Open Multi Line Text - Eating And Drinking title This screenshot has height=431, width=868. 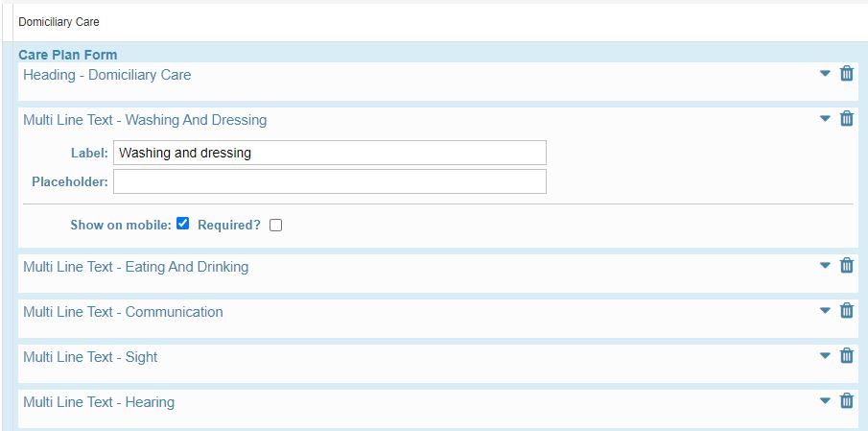pos(135,267)
